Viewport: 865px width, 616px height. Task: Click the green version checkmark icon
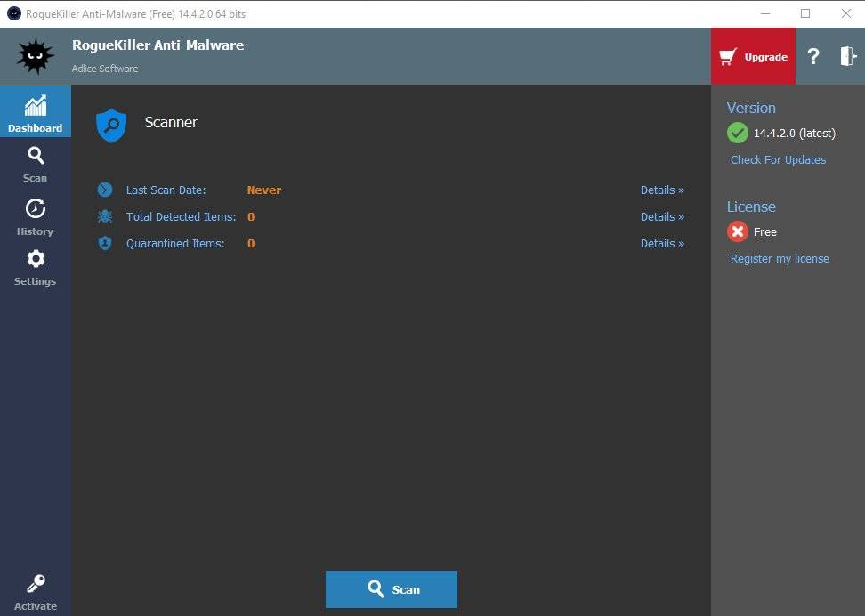(x=737, y=133)
